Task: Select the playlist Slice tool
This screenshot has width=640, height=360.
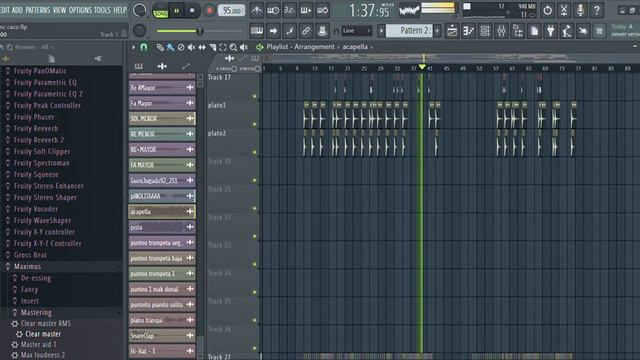Action: (213, 47)
